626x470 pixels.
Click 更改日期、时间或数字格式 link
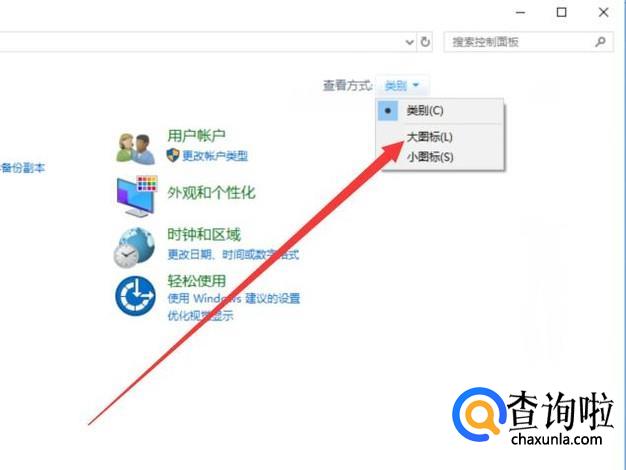point(233,254)
